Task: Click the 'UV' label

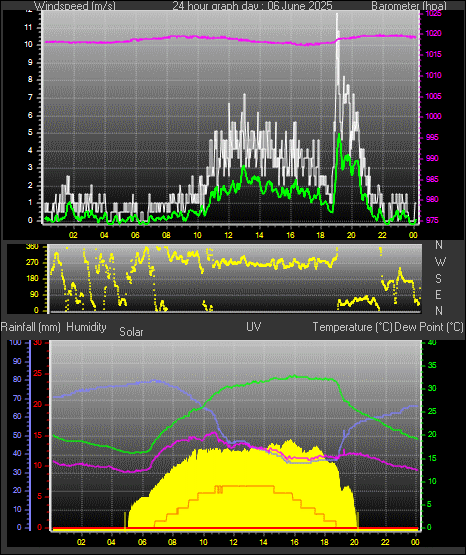Action: tap(253, 327)
